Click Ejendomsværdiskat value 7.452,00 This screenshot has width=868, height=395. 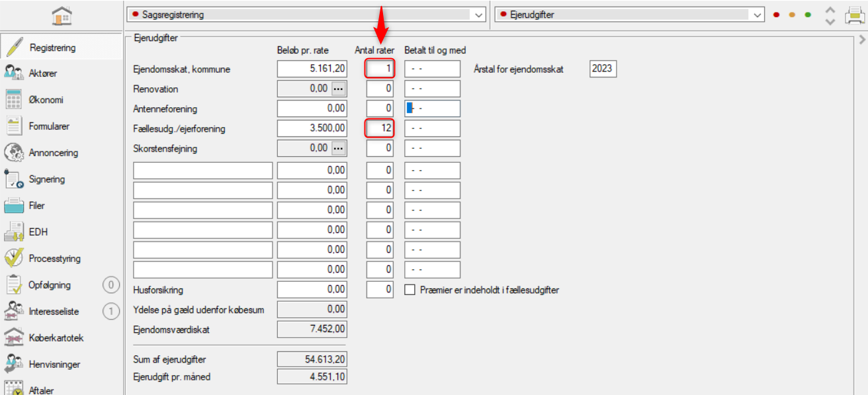tap(312, 329)
